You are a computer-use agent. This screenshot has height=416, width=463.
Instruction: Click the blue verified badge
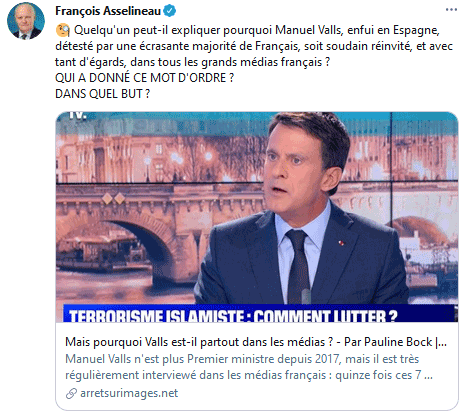coord(170,11)
